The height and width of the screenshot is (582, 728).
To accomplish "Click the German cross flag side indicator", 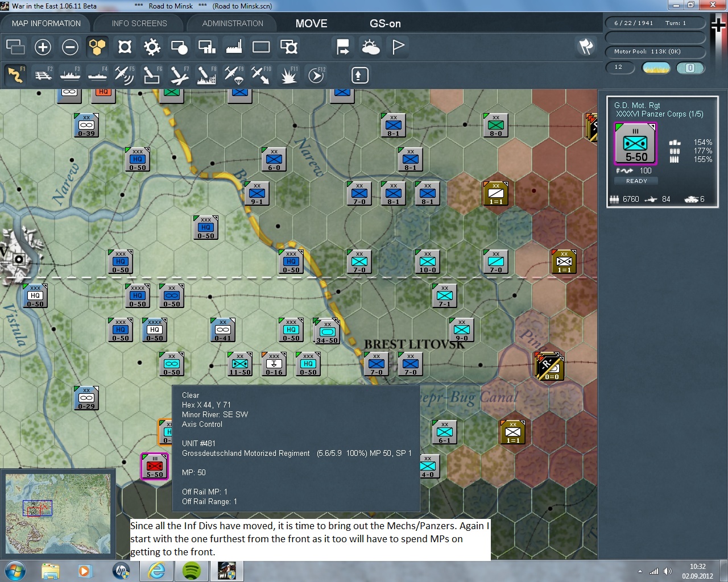I will [718, 24].
